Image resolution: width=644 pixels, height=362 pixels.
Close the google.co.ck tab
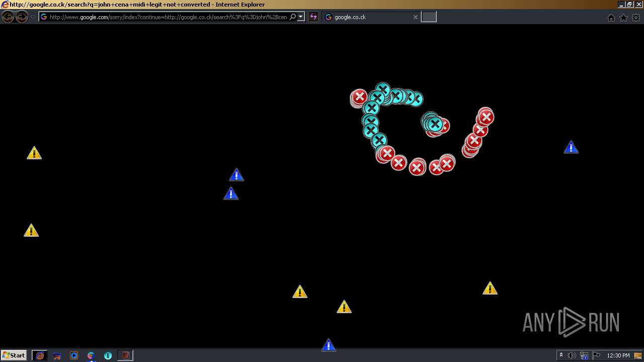click(x=416, y=17)
